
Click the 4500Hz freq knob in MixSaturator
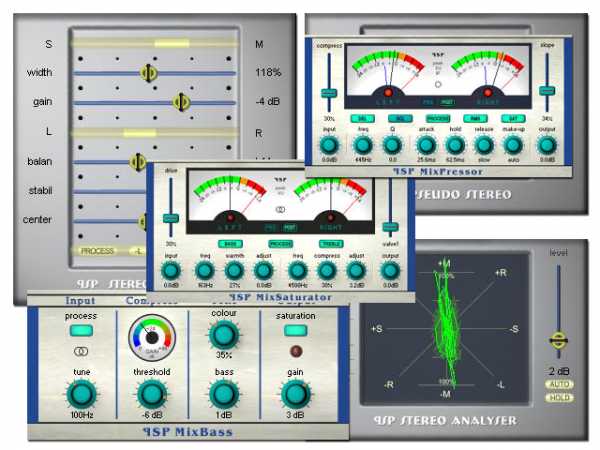297,271
